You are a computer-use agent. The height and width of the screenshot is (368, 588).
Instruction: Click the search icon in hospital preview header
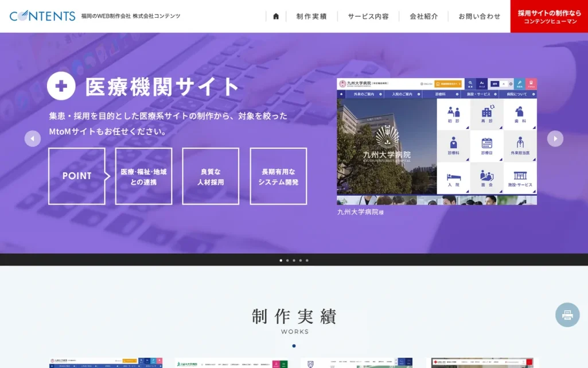coord(470,84)
